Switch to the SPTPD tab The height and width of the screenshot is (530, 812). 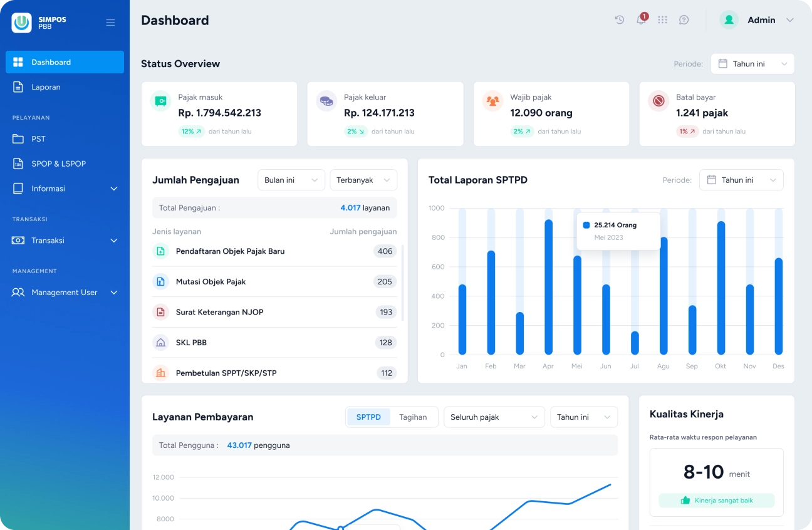click(x=368, y=417)
